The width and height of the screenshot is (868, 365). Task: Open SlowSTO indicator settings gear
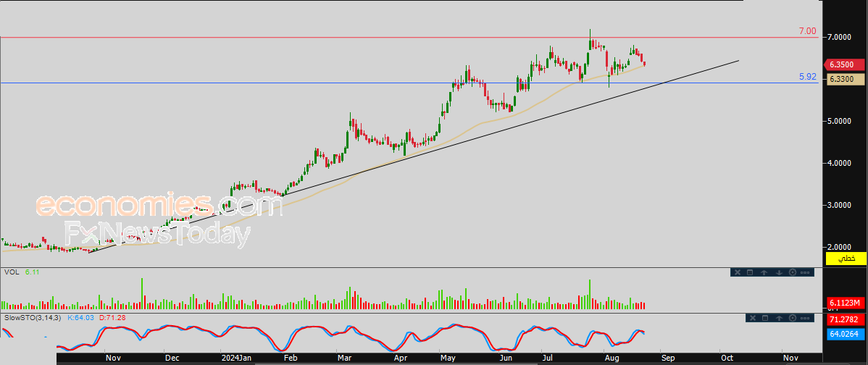pyautogui.click(x=793, y=318)
